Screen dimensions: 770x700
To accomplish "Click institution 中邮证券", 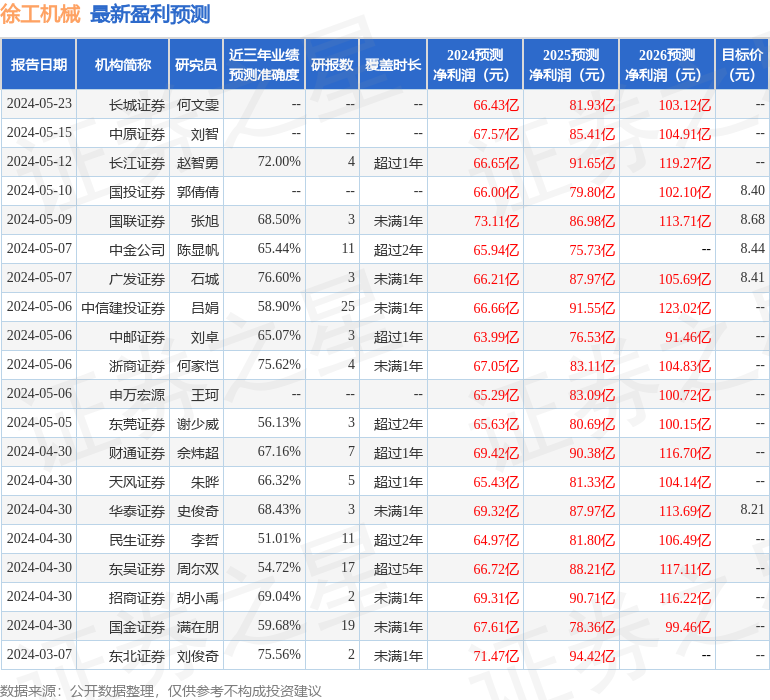I will pyautogui.click(x=137, y=337).
